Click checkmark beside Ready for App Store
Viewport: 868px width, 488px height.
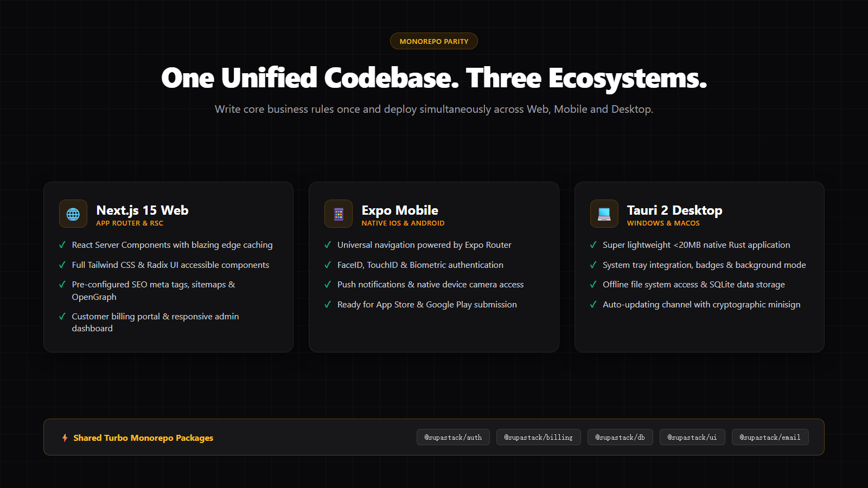[328, 305]
